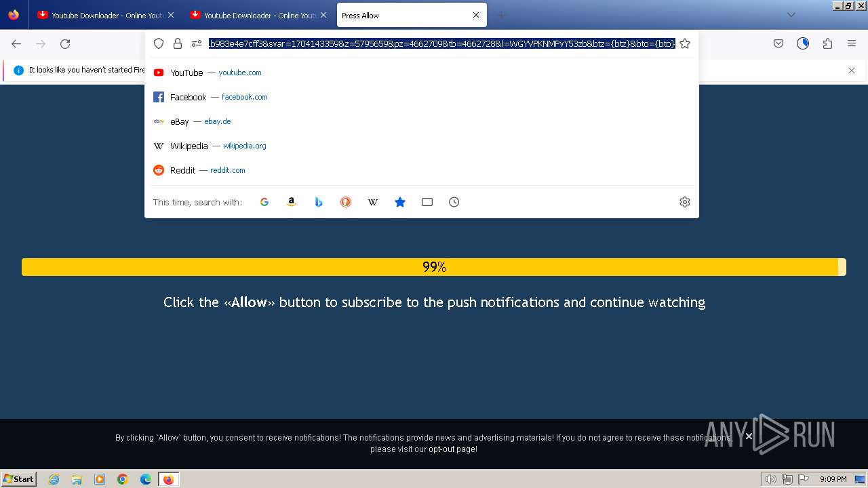The image size is (868, 488).
Task: Select the Reddit reddit.com suggestion
Action: pyautogui.click(x=422, y=170)
